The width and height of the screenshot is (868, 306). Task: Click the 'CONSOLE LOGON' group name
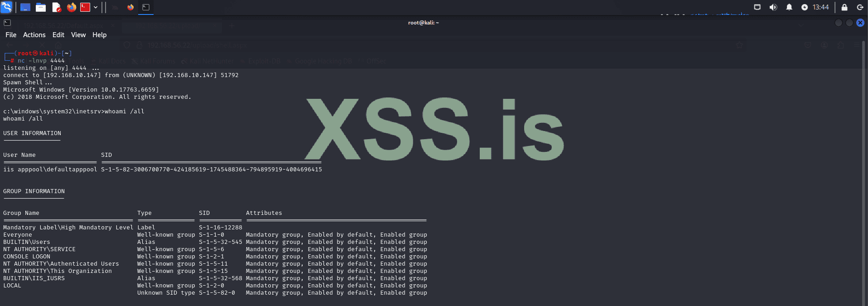click(27, 257)
